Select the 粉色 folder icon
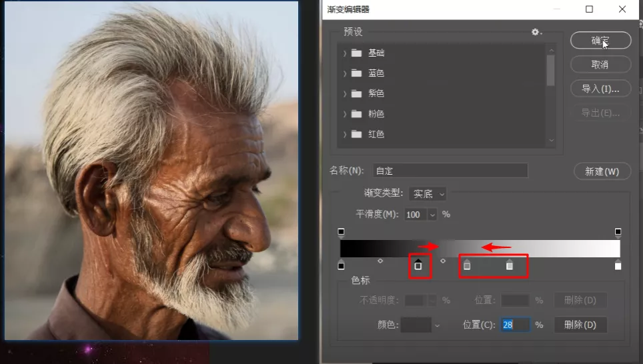The image size is (643, 364). tap(356, 113)
